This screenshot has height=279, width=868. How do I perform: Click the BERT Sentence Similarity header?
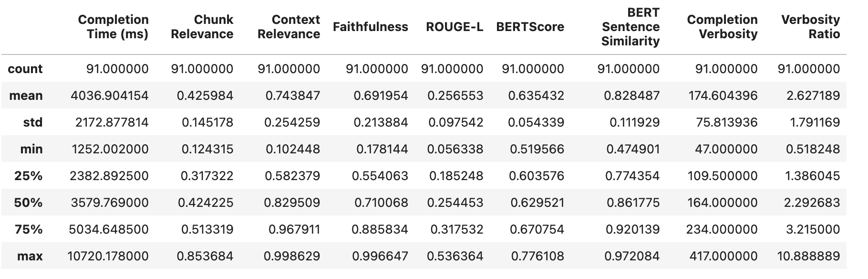pyautogui.click(x=630, y=27)
